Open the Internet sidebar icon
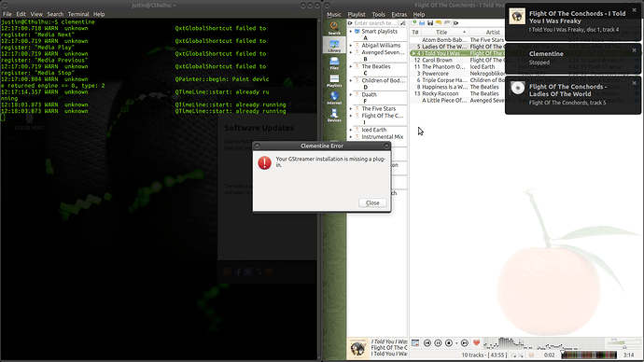 pos(334,98)
